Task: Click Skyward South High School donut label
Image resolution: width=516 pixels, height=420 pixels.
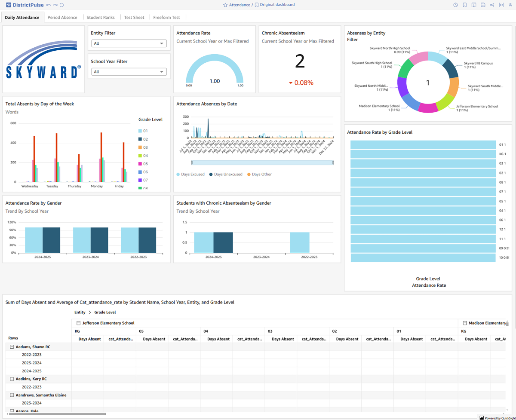Action: pyautogui.click(x=372, y=65)
